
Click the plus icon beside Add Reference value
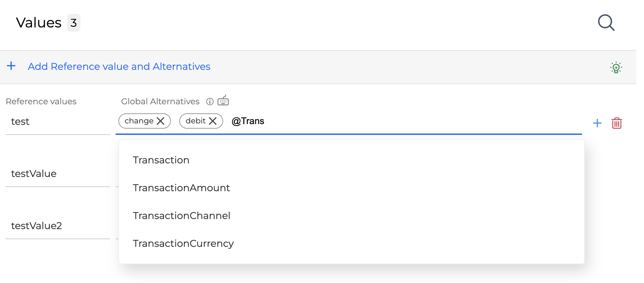(11, 66)
